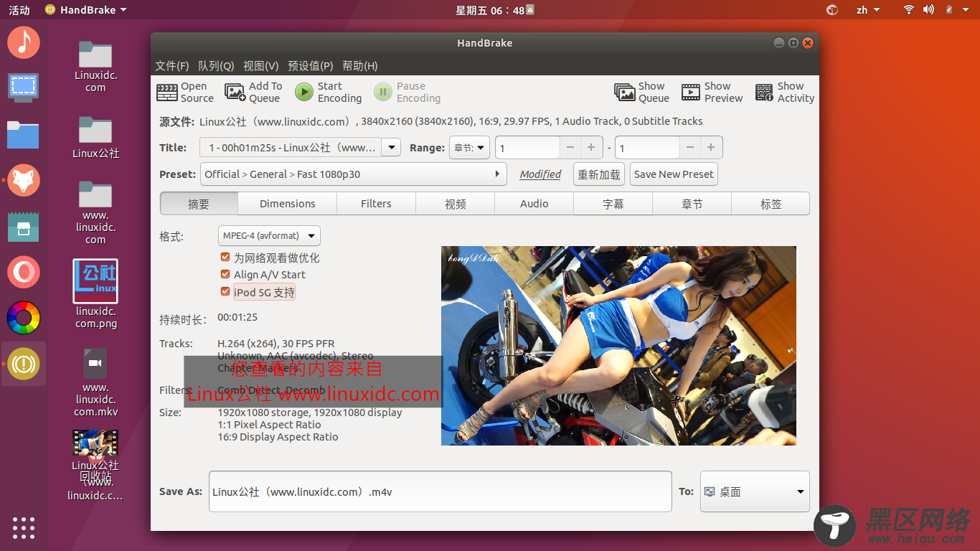The image size is (980, 551).
Task: Start encoding with the green play icon
Action: 304,93
